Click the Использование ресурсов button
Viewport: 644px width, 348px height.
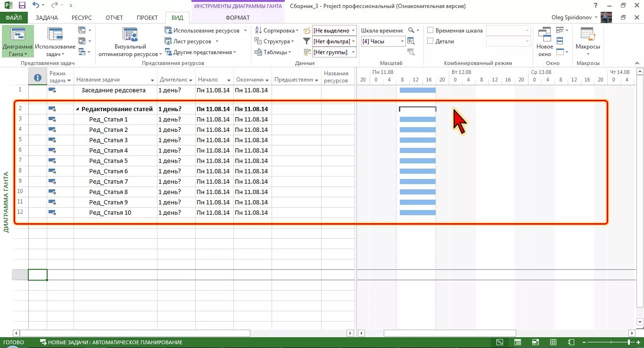(x=206, y=31)
